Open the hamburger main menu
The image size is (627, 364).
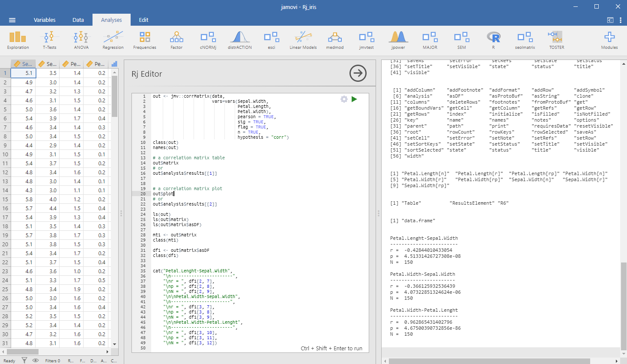pyautogui.click(x=12, y=20)
